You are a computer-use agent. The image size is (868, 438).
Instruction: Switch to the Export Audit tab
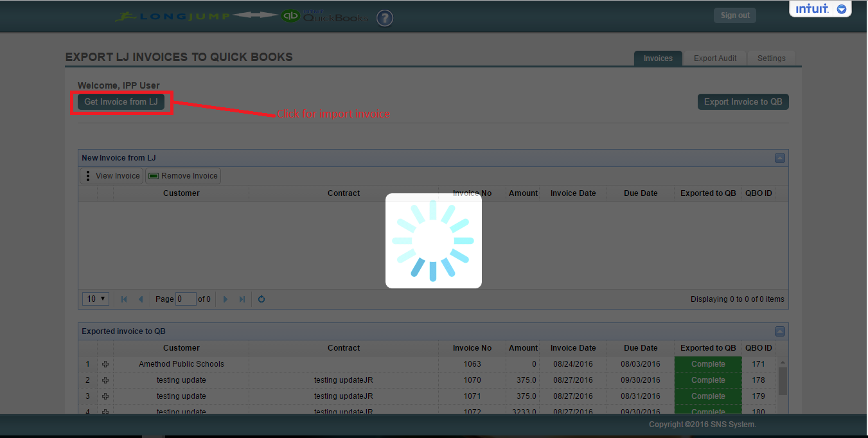coord(714,58)
